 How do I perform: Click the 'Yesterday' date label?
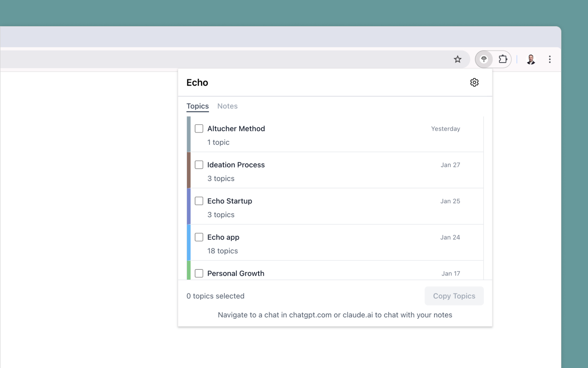click(446, 129)
